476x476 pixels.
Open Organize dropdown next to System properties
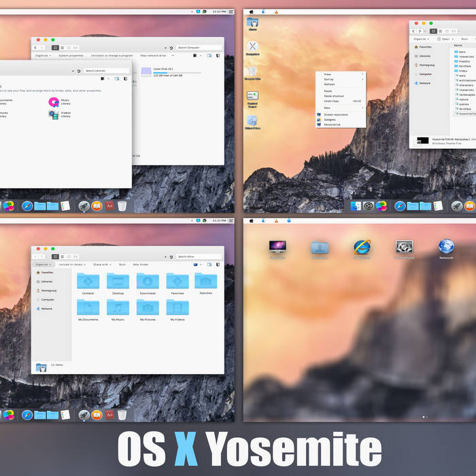point(43,56)
